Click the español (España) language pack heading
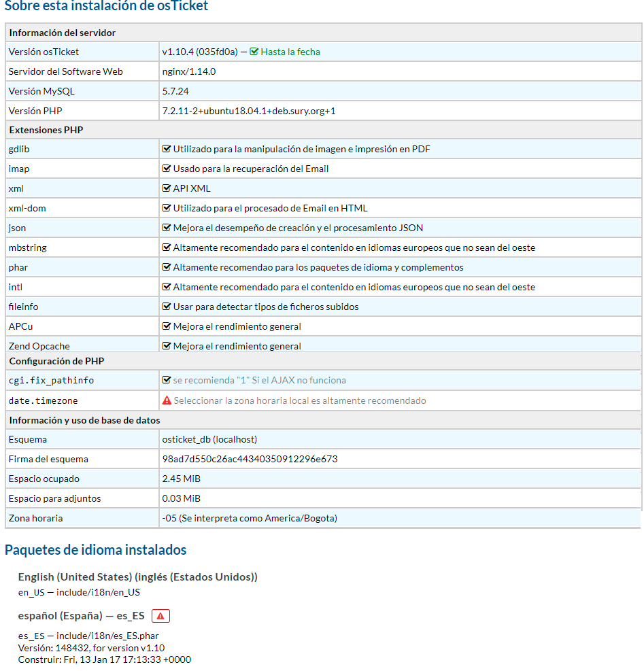 (81, 616)
